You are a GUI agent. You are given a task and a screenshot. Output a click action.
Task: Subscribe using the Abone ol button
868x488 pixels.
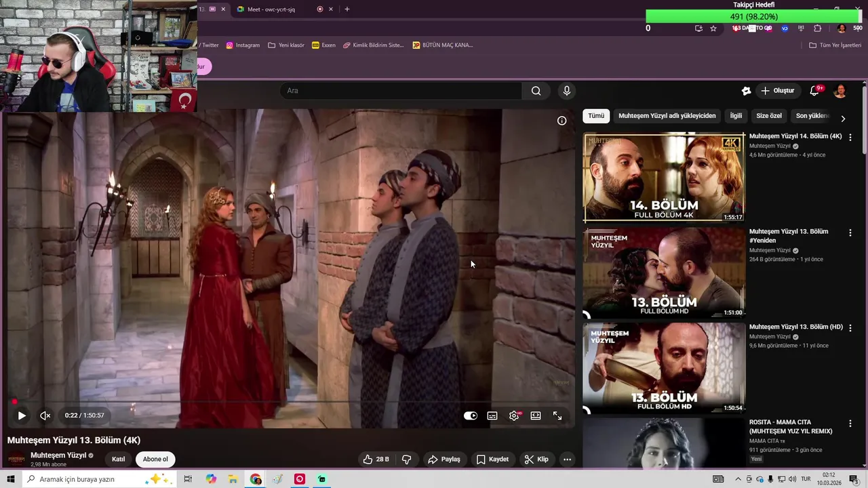155,459
